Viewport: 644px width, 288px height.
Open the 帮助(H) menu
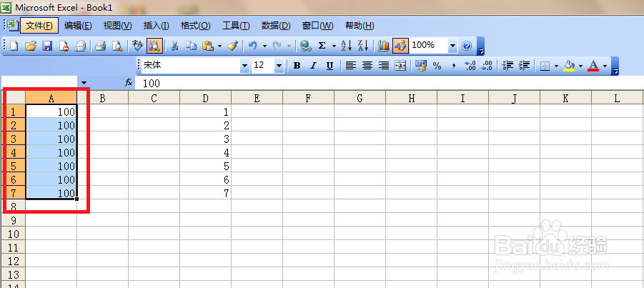point(360,26)
